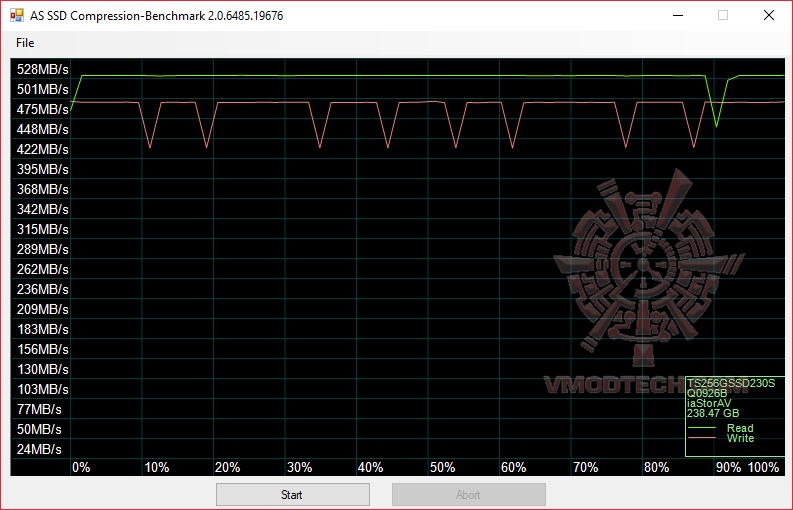Screen dimensions: 793x510
Task: Select the 342MB/s axis label
Action: 42,209
